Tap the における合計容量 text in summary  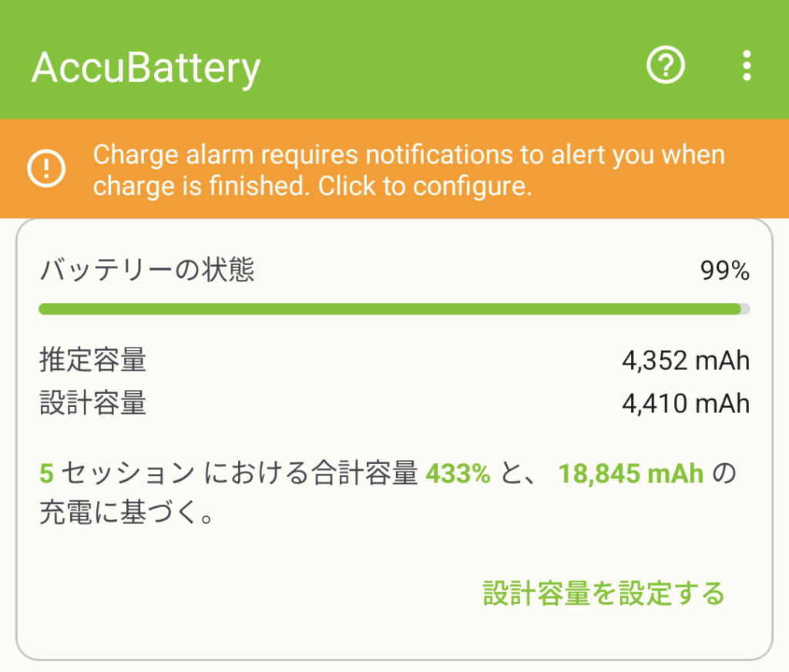pos(311,474)
